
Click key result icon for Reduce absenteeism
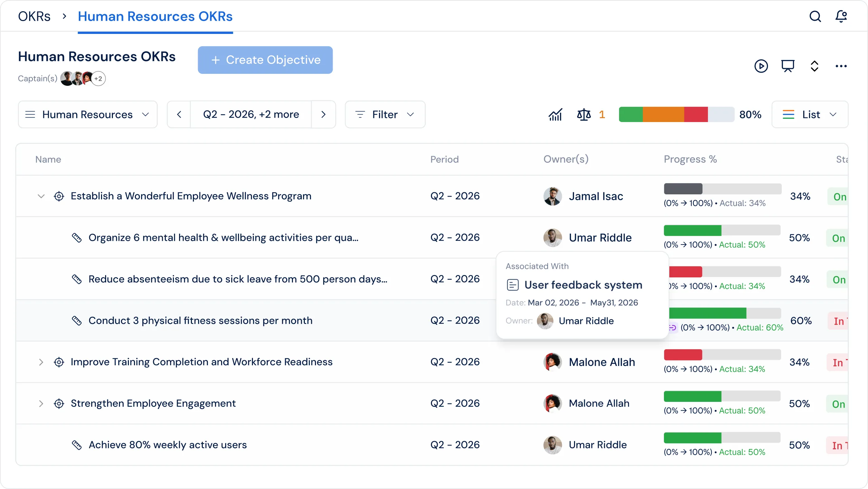(x=77, y=279)
